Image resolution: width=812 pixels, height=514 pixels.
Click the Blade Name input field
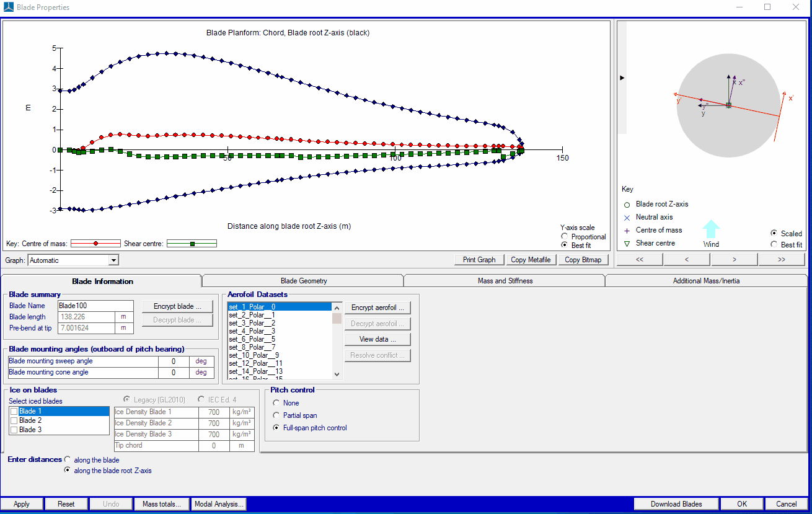(x=95, y=306)
